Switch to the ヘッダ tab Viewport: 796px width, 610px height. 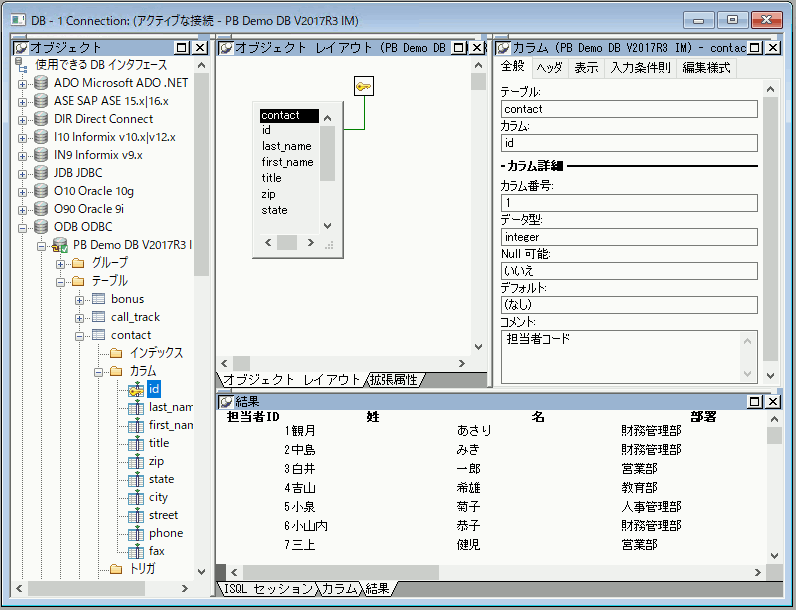pyautogui.click(x=549, y=68)
